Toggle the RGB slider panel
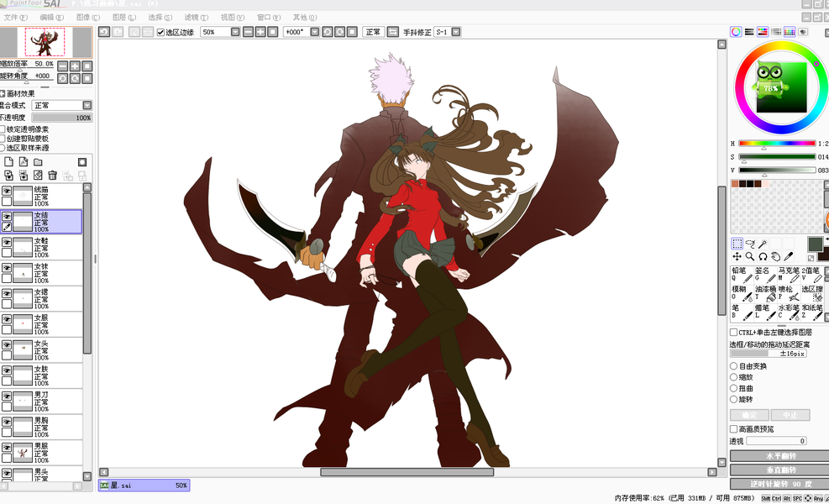Screen dimensions: 829x504 (x=749, y=32)
